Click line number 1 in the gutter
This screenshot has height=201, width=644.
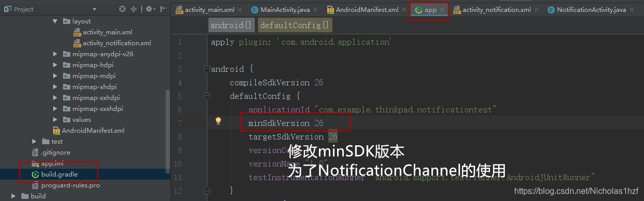(180, 42)
